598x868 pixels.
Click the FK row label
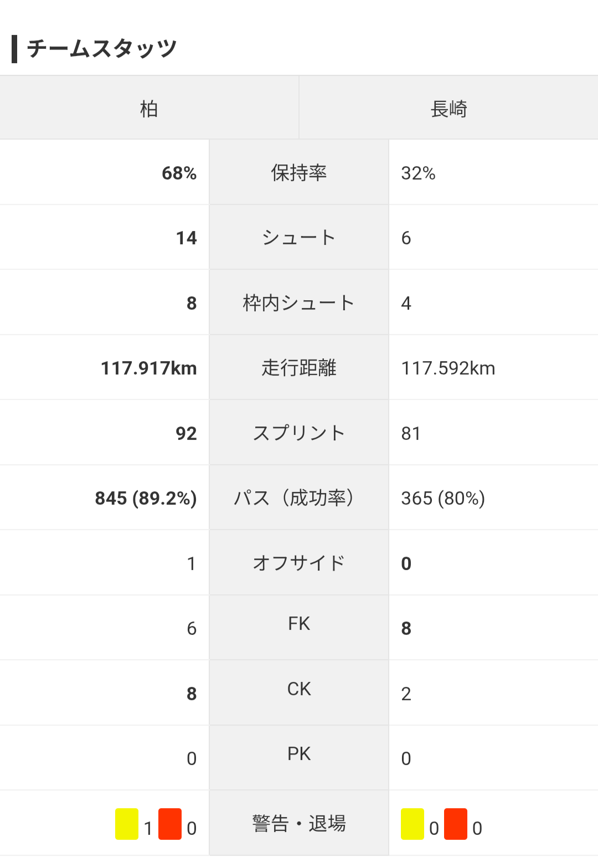pos(299,624)
